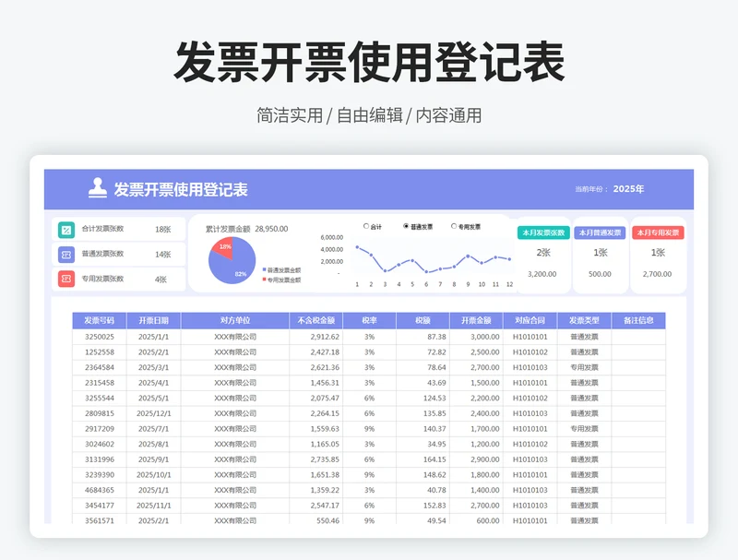Screen dimensions: 738x560
Task: Click the 对方单位 column header
Action: [x=235, y=320]
